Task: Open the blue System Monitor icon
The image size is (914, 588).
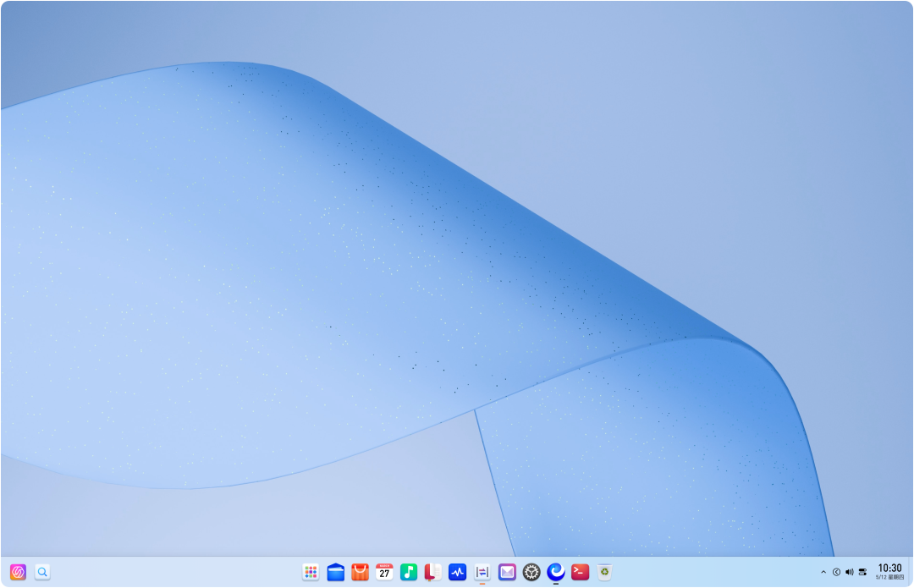Action: pyautogui.click(x=458, y=572)
